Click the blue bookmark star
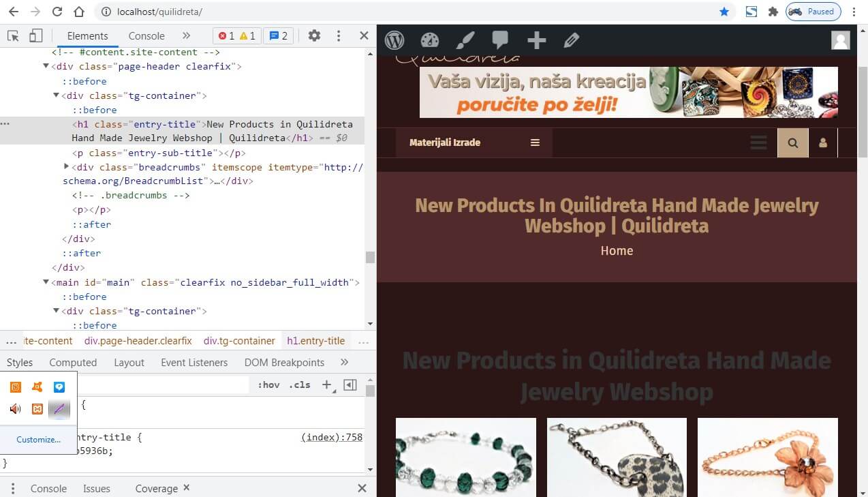 pyautogui.click(x=724, y=12)
